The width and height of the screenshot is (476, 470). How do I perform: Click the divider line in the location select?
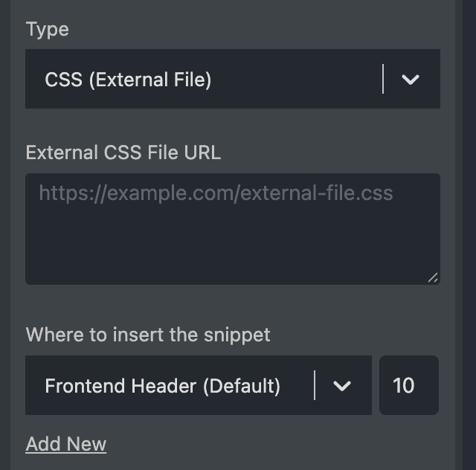315,385
